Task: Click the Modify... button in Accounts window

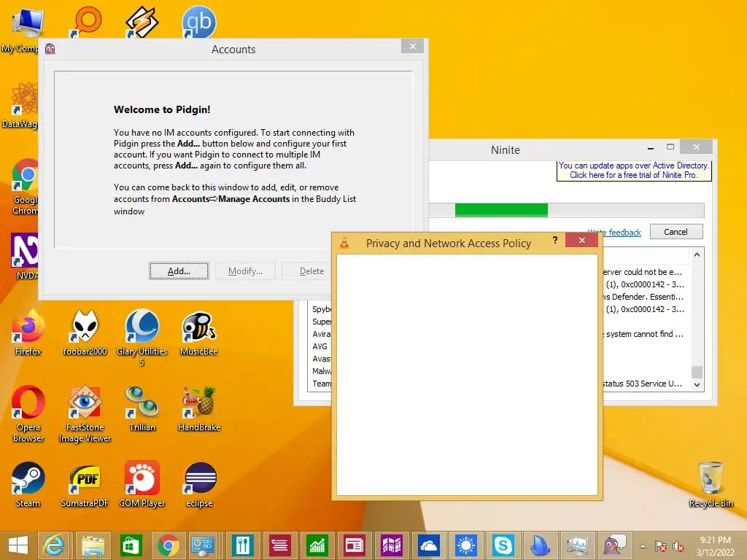Action: [245, 271]
